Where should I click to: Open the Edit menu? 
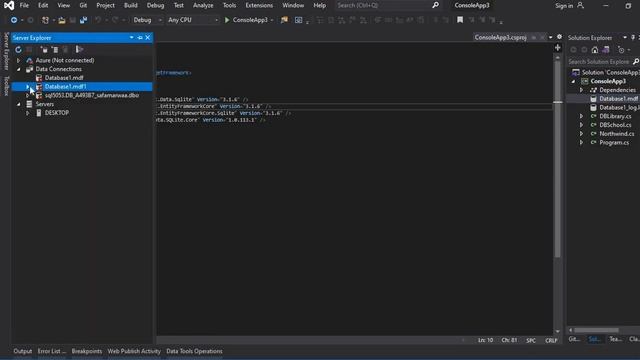43,5
